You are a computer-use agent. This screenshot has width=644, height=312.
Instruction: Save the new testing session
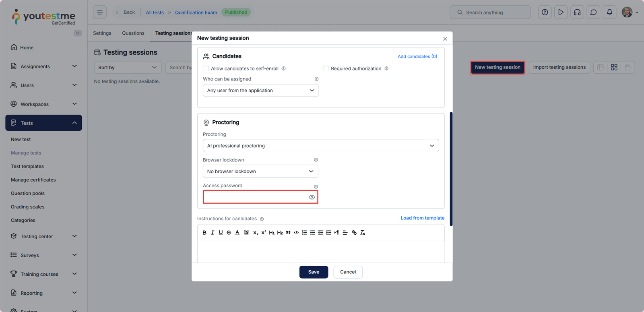(x=314, y=272)
